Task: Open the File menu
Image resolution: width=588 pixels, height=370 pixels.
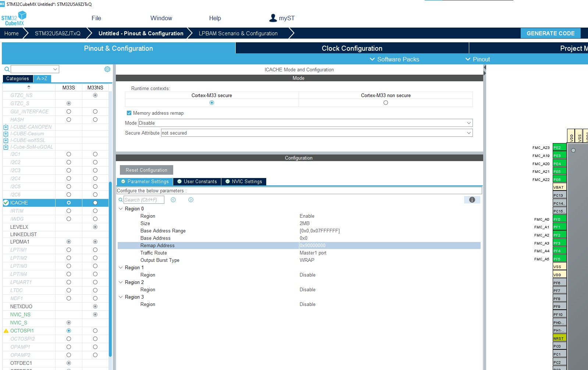Action: pos(96,18)
